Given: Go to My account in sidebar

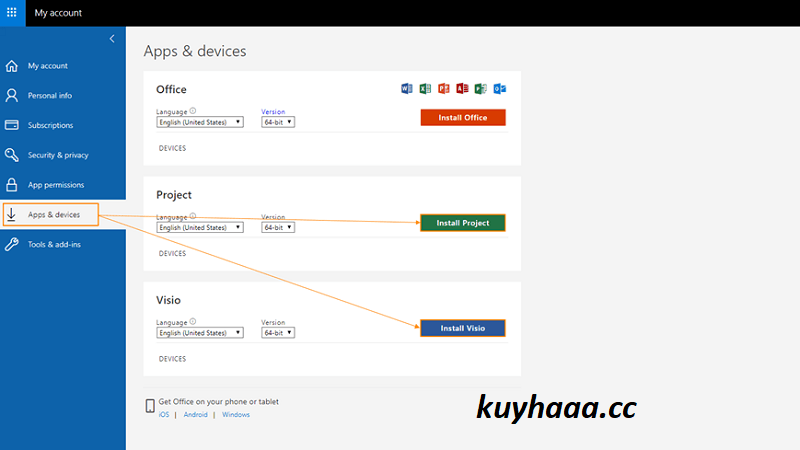Looking at the screenshot, I should point(47,66).
